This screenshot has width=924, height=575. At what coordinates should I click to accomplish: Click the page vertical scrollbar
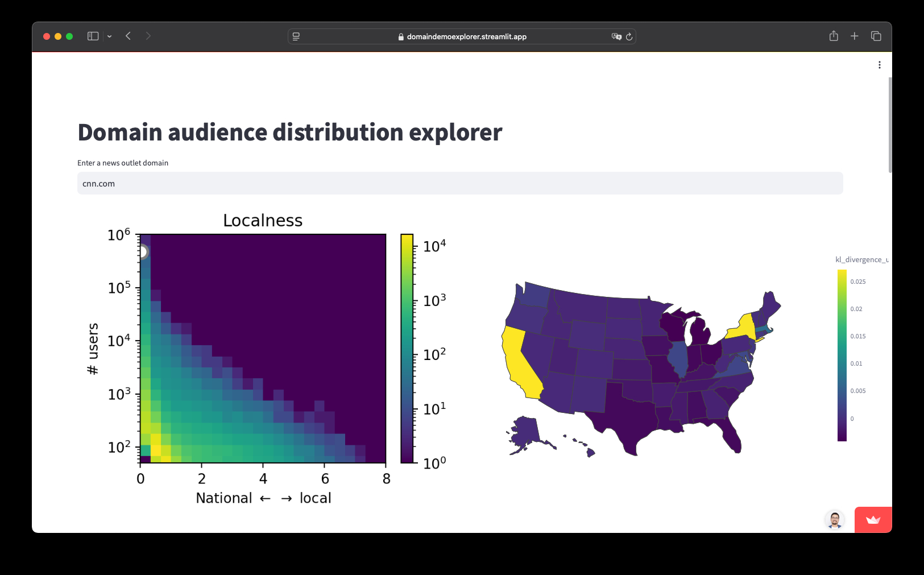(890, 125)
